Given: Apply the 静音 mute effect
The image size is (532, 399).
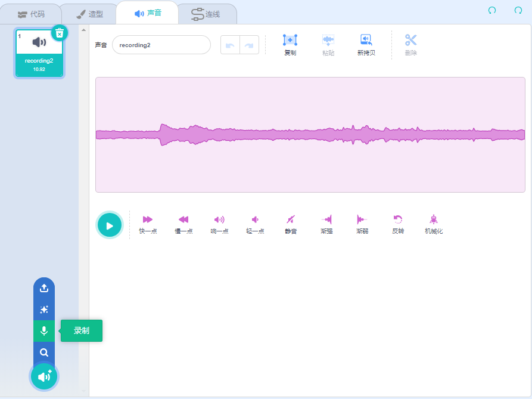Looking at the screenshot, I should (x=291, y=224).
